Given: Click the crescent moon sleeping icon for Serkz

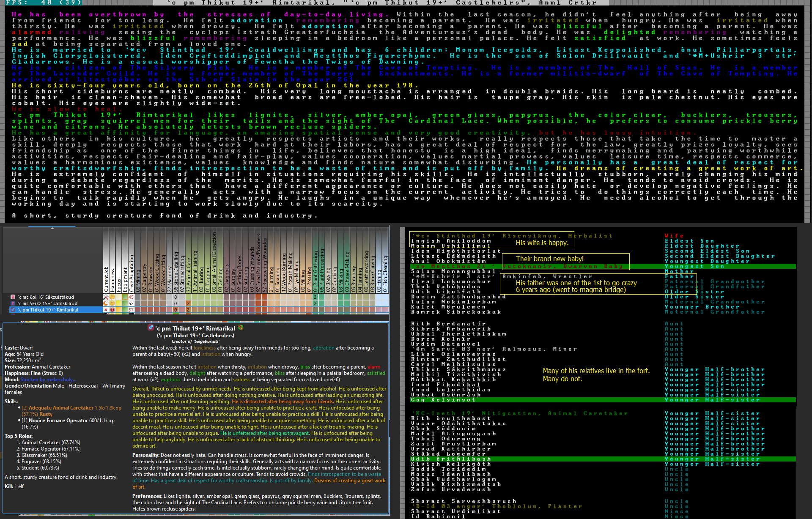Looking at the screenshot, I should click(x=106, y=303).
